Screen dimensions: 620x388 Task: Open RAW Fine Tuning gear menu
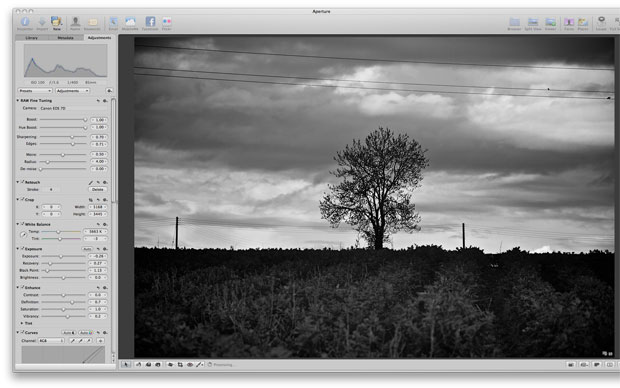(105, 101)
